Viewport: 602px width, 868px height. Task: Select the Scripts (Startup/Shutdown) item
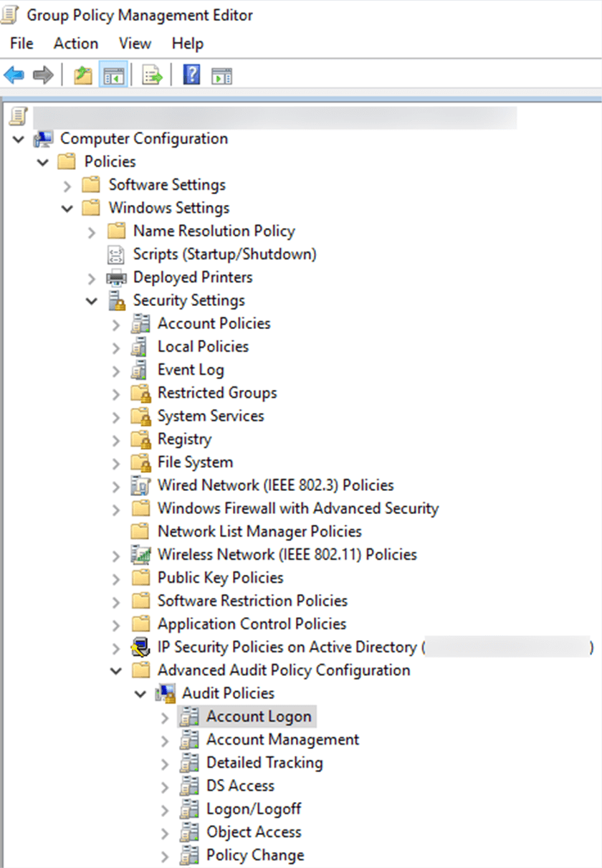(224, 254)
